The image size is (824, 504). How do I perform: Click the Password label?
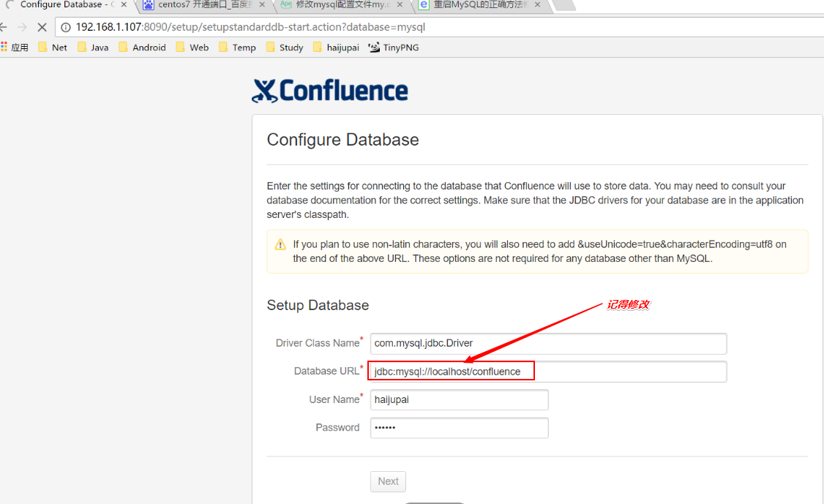337,428
